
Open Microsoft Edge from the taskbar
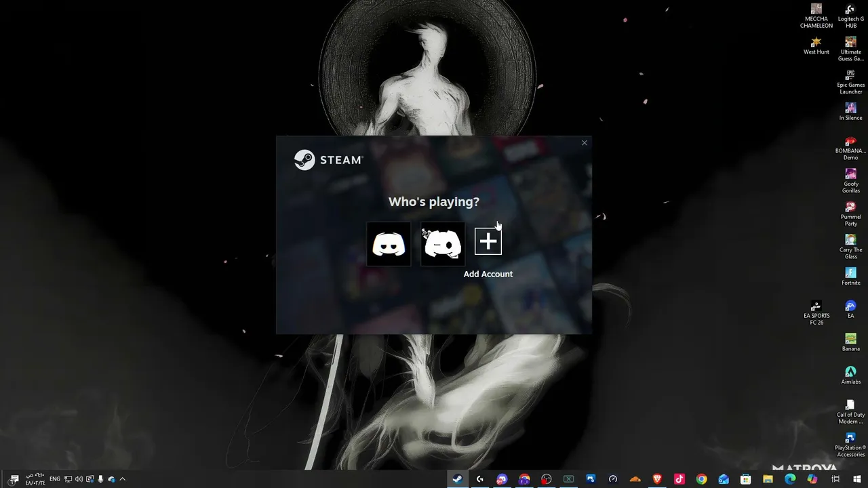(x=790, y=479)
